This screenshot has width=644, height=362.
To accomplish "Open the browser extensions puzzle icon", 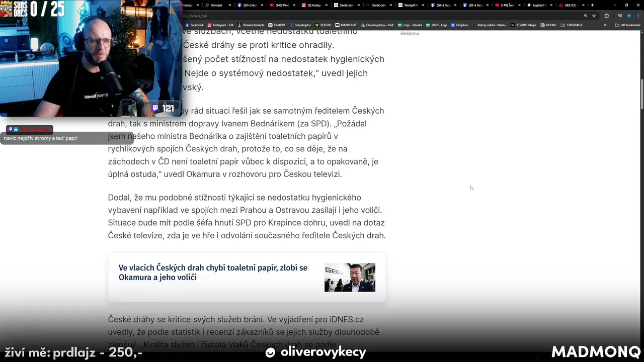I will click(x=606, y=16).
